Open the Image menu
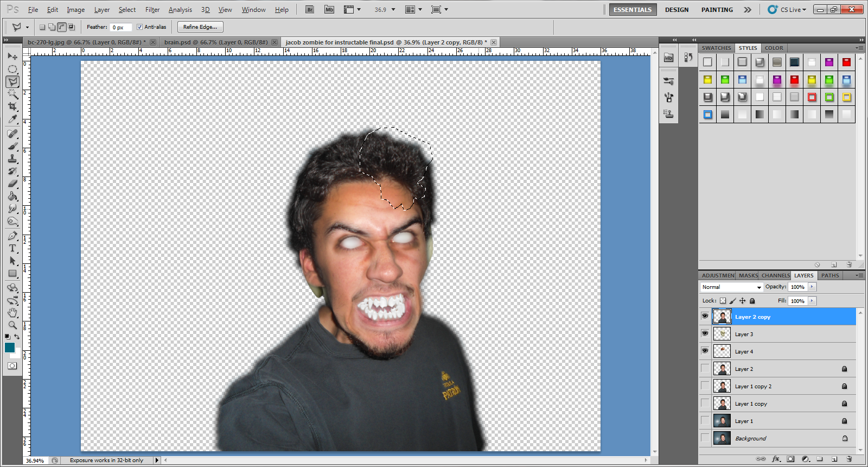 pos(75,10)
